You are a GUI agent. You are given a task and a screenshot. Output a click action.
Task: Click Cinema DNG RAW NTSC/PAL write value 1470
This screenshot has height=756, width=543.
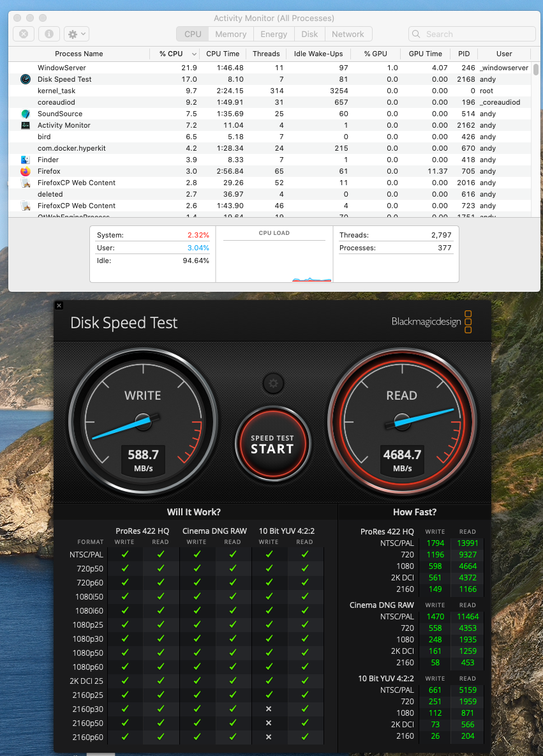coord(435,617)
